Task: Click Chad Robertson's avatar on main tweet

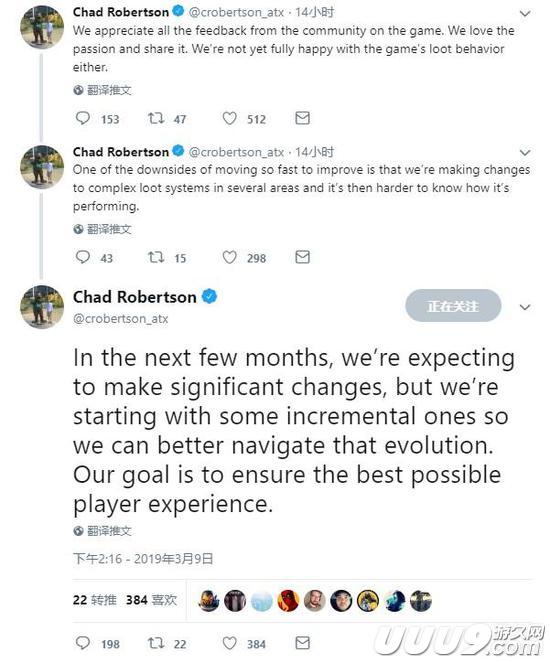Action: coord(42,307)
